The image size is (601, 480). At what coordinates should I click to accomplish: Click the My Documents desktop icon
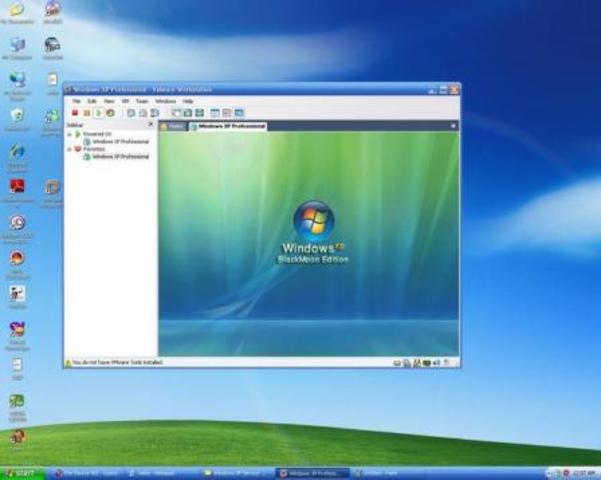coord(17,13)
